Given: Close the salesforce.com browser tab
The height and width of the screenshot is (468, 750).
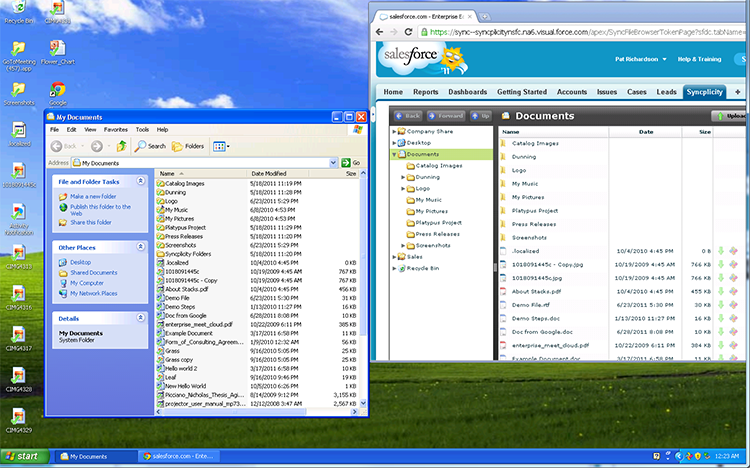Looking at the screenshot, I should click(470, 16).
